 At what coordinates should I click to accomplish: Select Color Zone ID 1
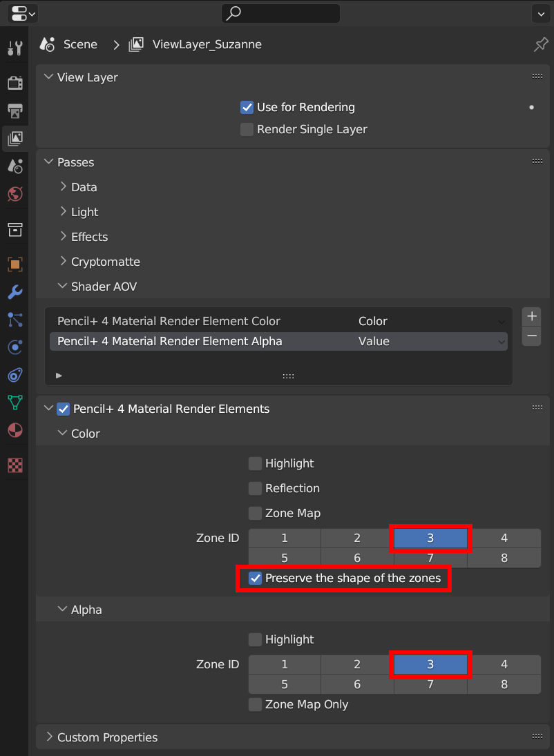tap(285, 538)
